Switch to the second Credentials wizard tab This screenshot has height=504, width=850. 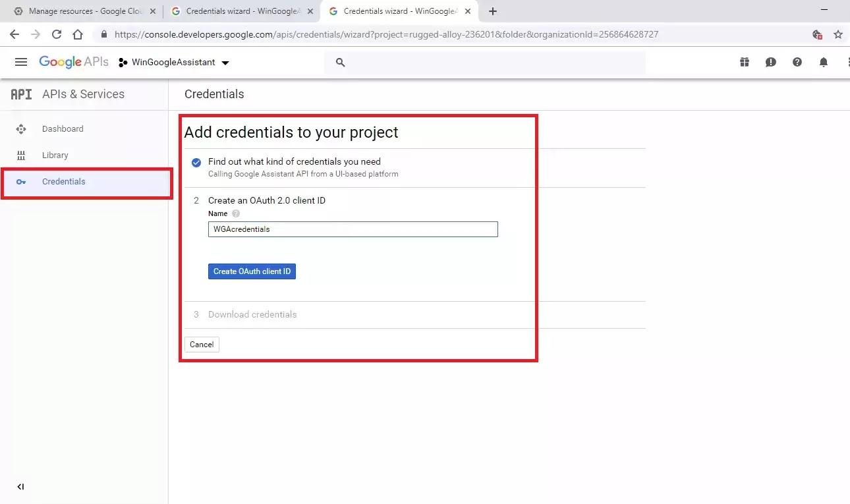click(x=241, y=11)
